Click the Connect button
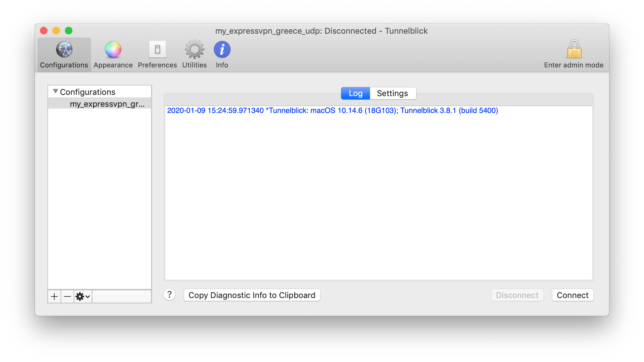The height and width of the screenshot is (362, 644). pyautogui.click(x=572, y=295)
